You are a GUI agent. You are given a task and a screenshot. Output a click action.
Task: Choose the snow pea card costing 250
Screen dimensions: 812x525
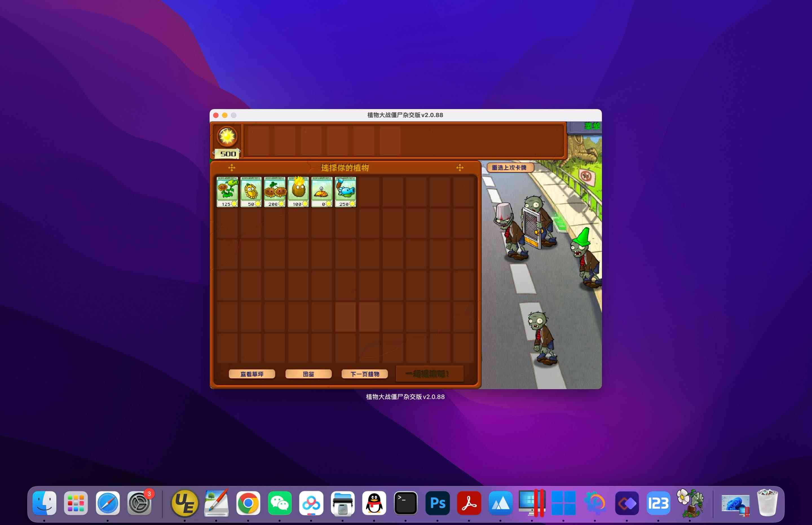click(345, 192)
